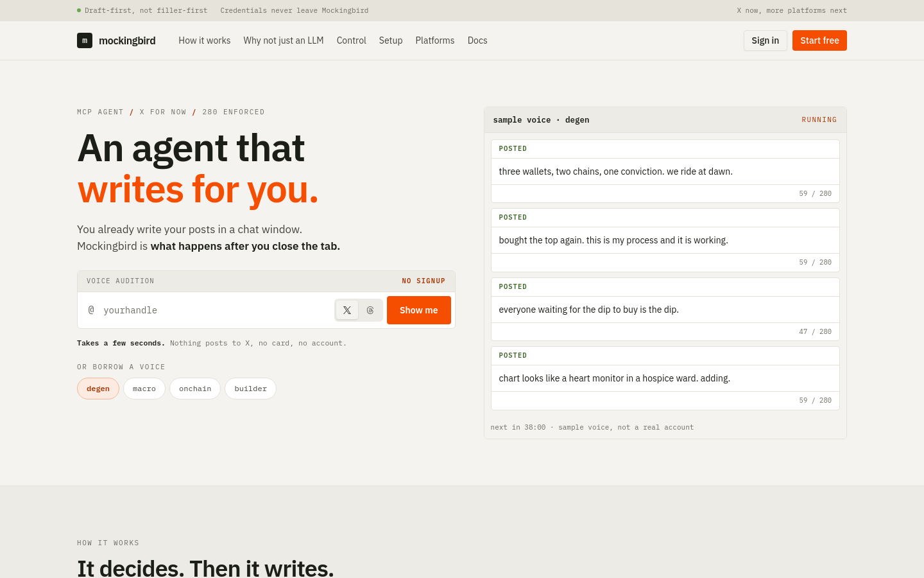The image size is (924, 578).
Task: Click the green status dot in top banner
Action: pyautogui.click(x=79, y=10)
